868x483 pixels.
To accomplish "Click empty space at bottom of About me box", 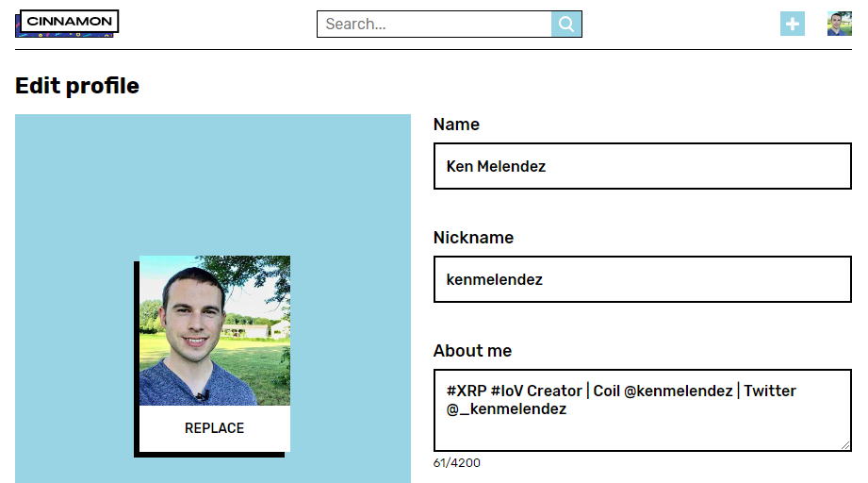I will tap(636, 435).
